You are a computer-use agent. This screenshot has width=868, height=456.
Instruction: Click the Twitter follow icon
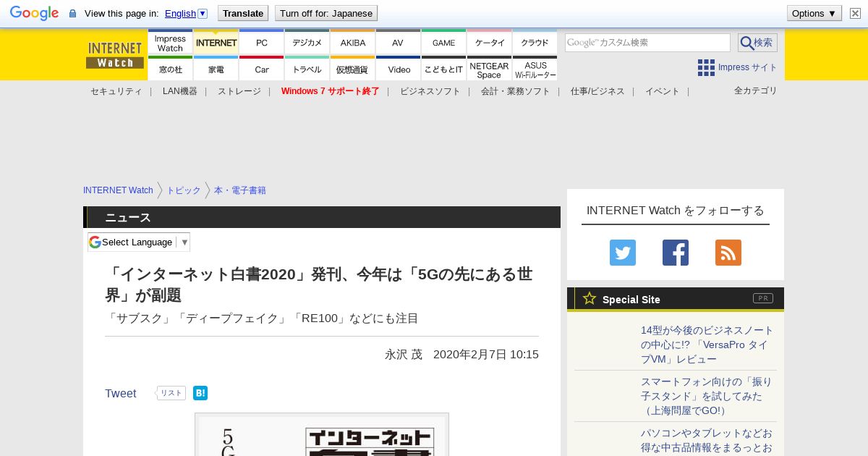click(x=623, y=253)
